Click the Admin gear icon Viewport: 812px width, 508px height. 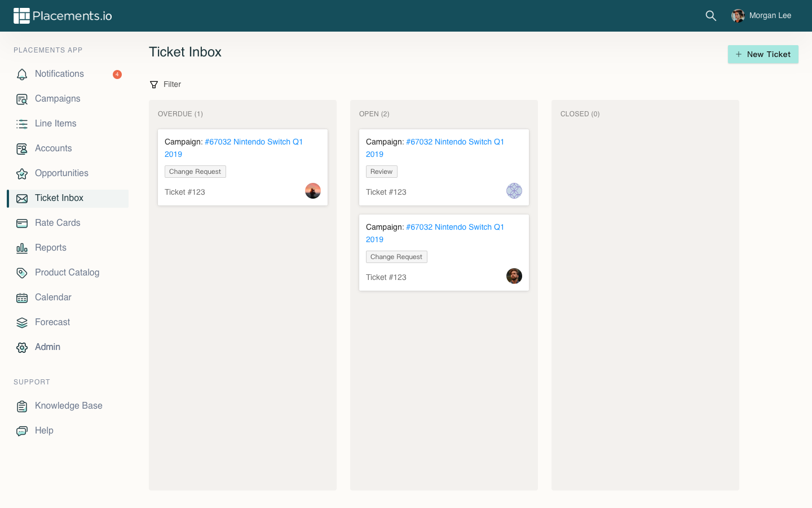pos(22,348)
